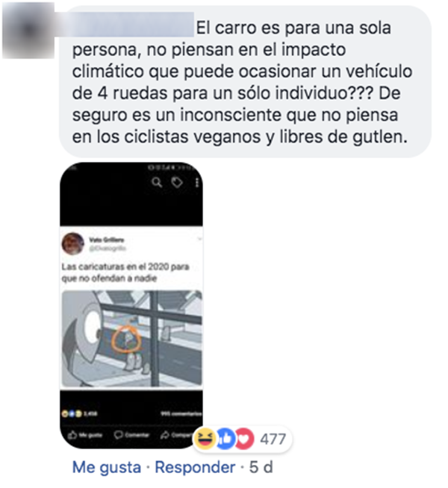The height and width of the screenshot is (488, 448).
Task: Click the Haha laughing reaction emoji
Action: (x=205, y=439)
